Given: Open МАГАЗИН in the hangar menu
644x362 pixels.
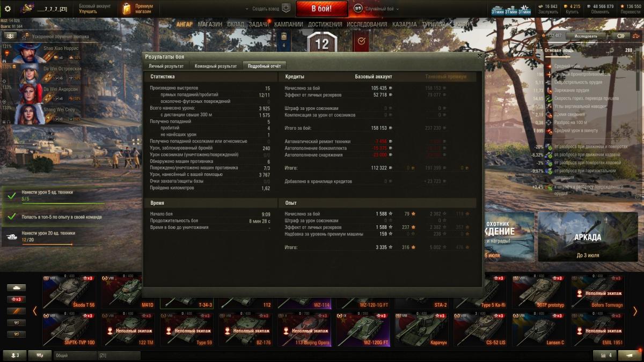Looking at the screenshot, I should click(x=210, y=25).
